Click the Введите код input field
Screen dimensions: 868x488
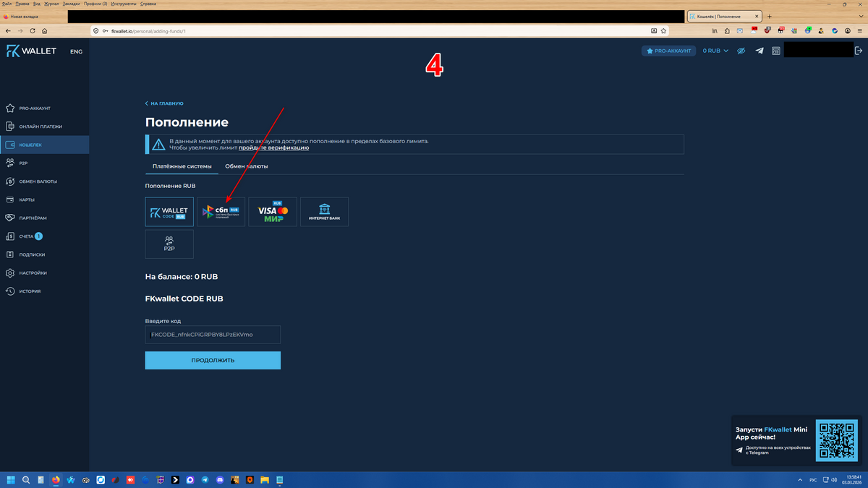tap(213, 335)
